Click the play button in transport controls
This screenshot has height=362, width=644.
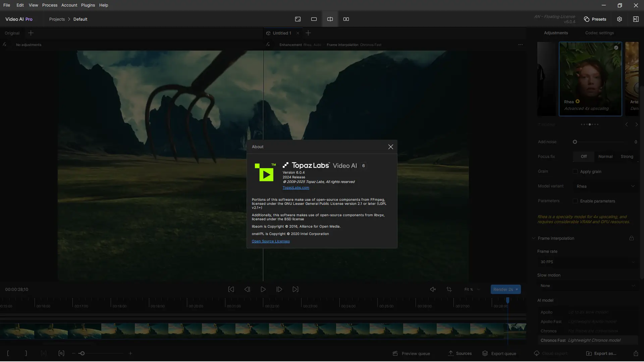263,289
